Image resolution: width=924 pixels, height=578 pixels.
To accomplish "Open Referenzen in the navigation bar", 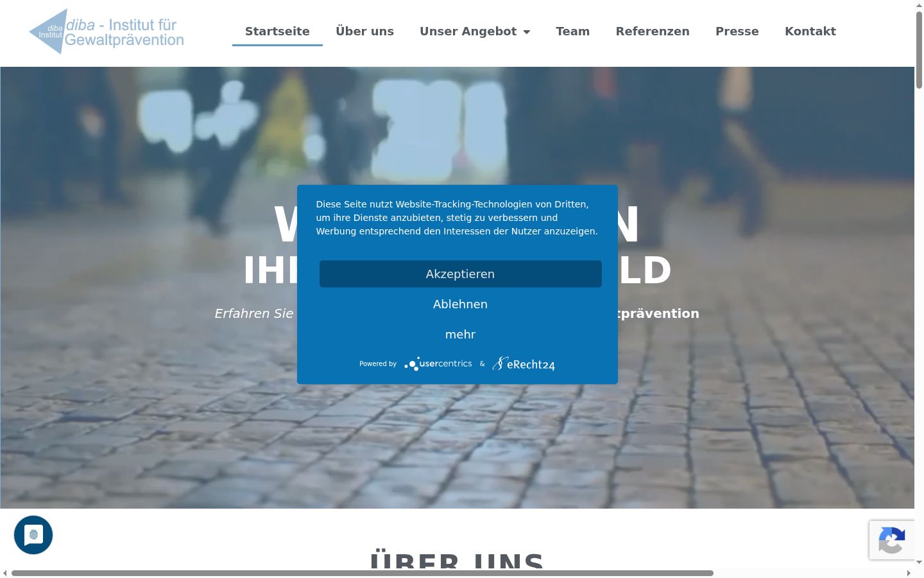I will pyautogui.click(x=653, y=31).
